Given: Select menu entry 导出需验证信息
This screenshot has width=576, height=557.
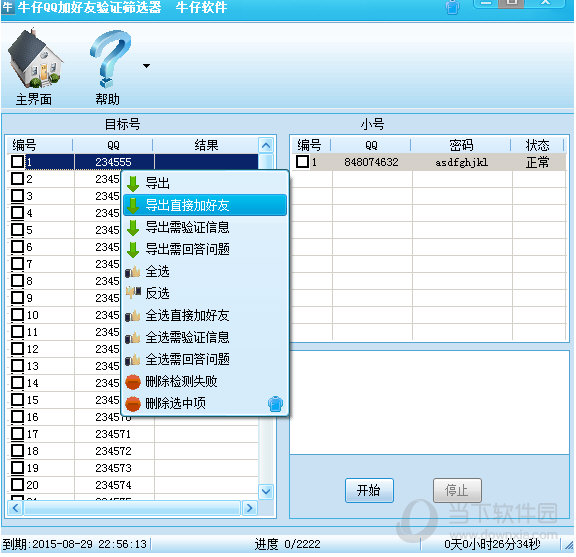Looking at the screenshot, I should (205, 227).
